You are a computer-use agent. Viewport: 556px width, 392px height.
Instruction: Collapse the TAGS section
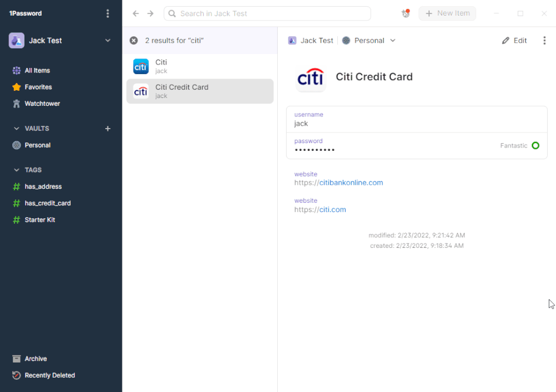tap(16, 170)
